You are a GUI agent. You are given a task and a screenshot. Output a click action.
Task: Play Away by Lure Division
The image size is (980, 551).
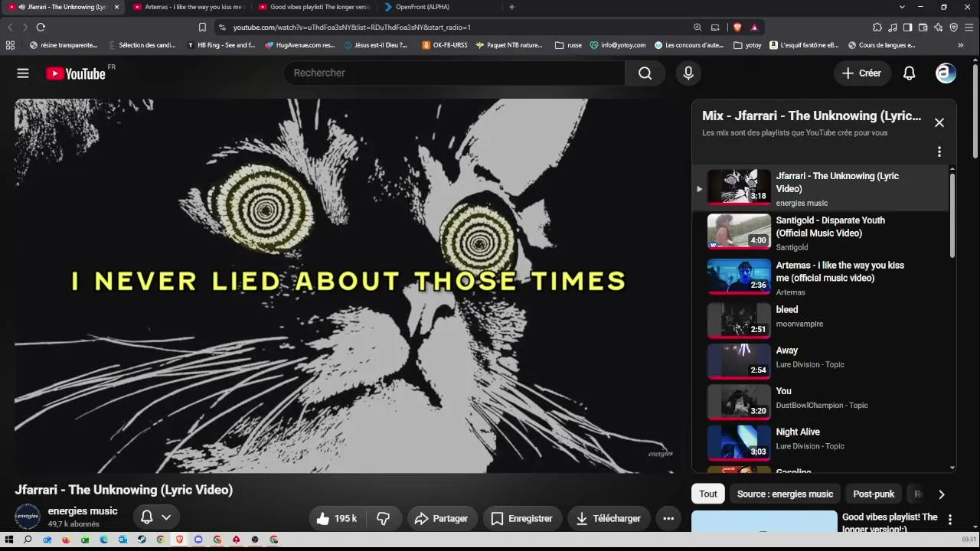pyautogui.click(x=820, y=360)
